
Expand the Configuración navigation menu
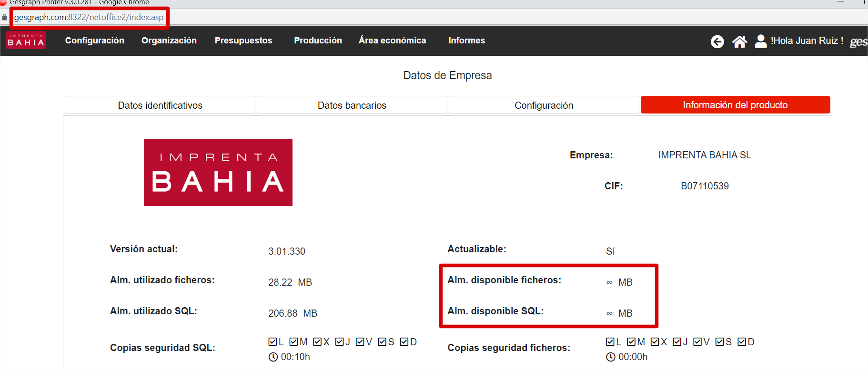(x=95, y=41)
